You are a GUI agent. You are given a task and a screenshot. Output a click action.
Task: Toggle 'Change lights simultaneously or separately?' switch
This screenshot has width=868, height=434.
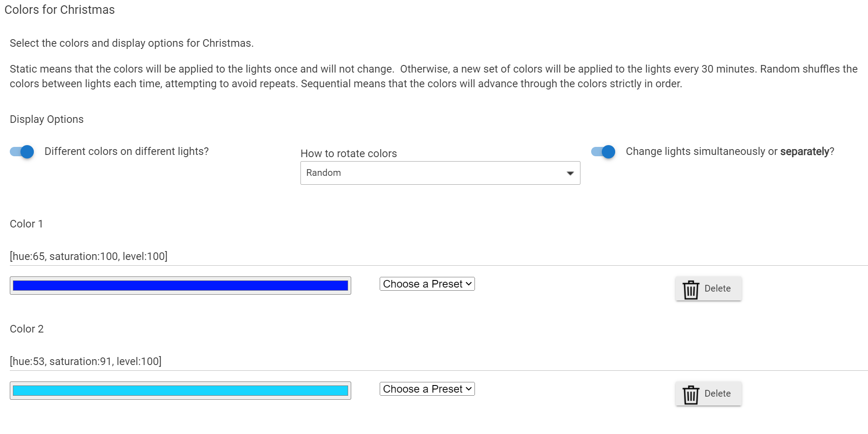(603, 152)
